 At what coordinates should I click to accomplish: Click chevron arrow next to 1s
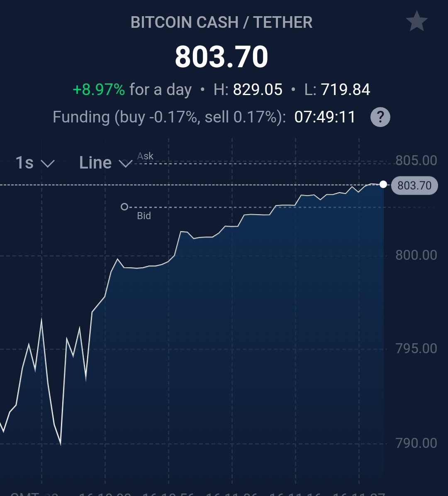coord(48,164)
